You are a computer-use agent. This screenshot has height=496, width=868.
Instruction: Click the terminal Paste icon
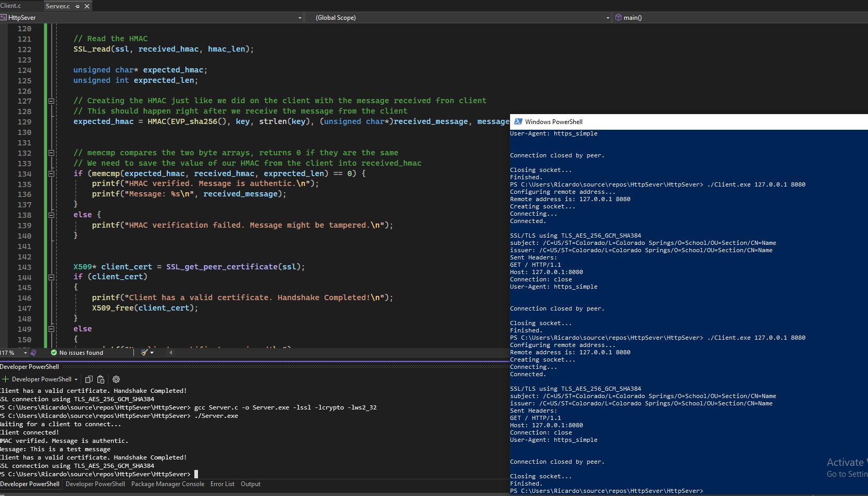[101, 379]
